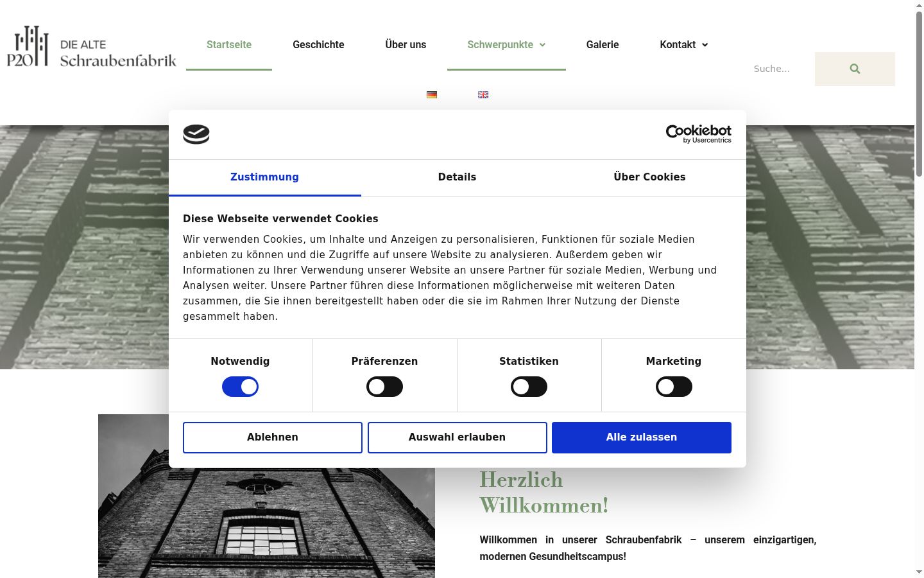This screenshot has height=578, width=924.
Task: Click the page's vertical scrollbar thumb
Action: click(919, 93)
